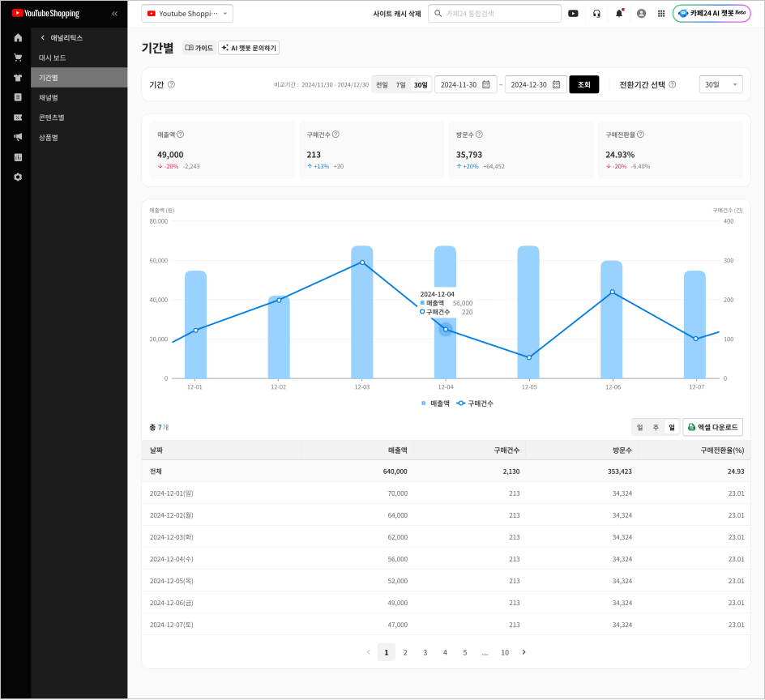Click the help icon beside 구매건수 card
The width and height of the screenshot is (765, 700).
335,134
